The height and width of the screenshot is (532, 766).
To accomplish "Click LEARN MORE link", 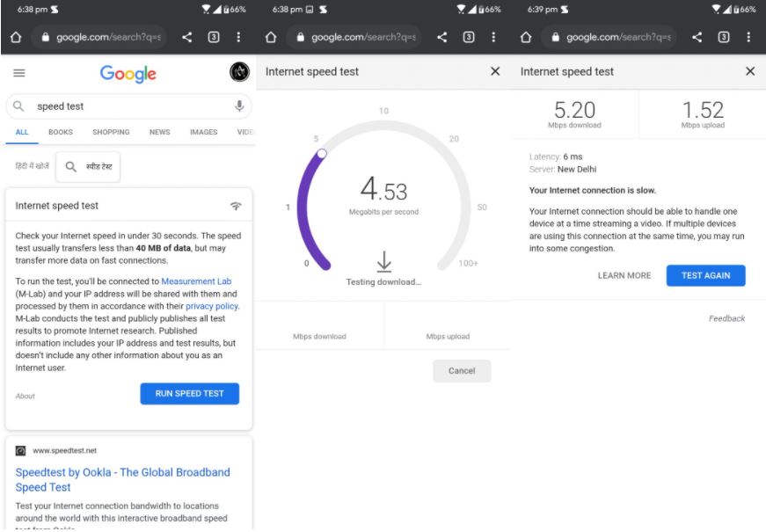I will (624, 275).
